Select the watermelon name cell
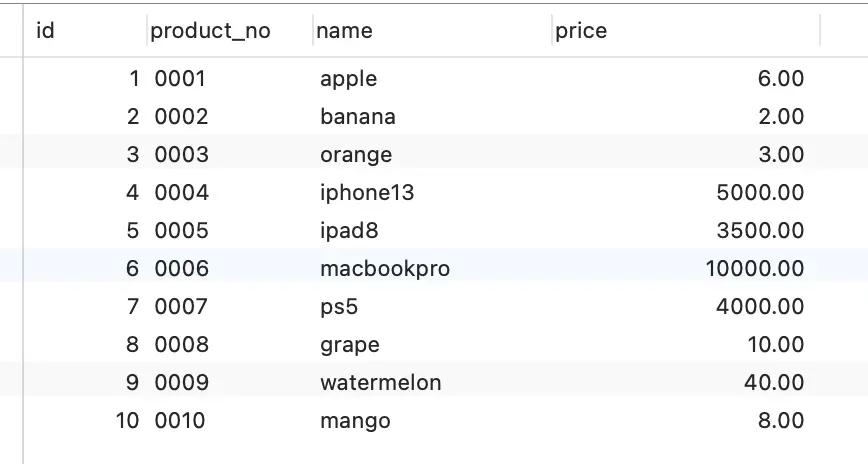 click(x=380, y=383)
